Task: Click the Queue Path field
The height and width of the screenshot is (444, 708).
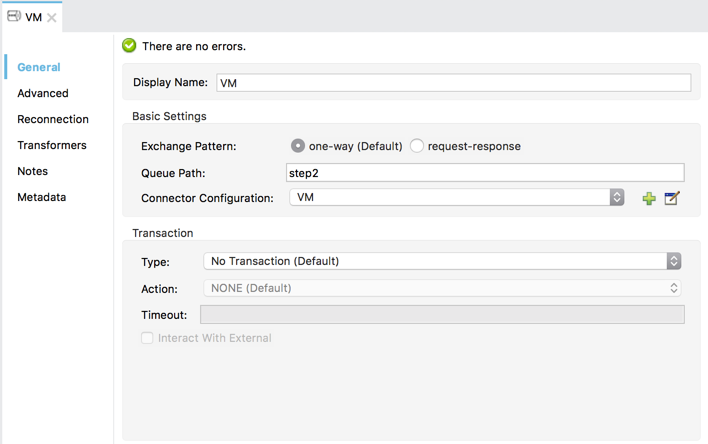Action: [x=485, y=173]
